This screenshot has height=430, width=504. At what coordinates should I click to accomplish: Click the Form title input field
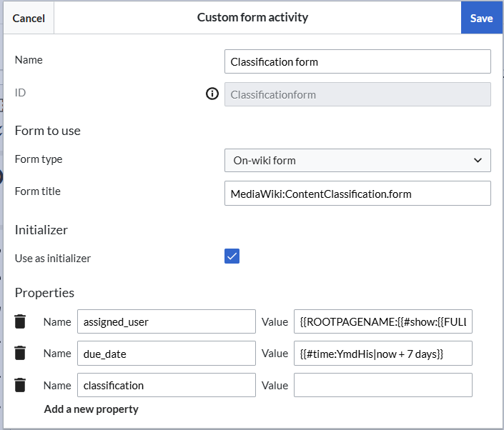point(357,193)
